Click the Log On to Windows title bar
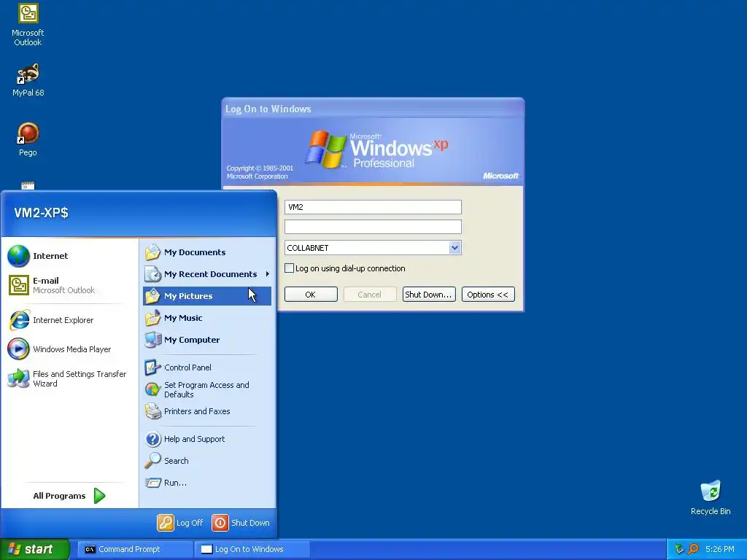Screen dimensions: 747x560 click(x=373, y=109)
